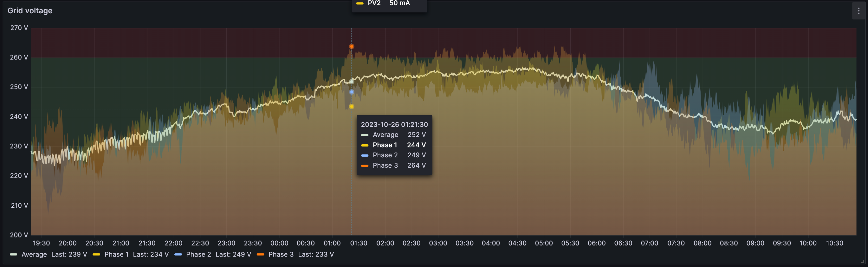The height and width of the screenshot is (267, 868).
Task: Open color picker for Phase 1 swatch
Action: click(x=96, y=254)
